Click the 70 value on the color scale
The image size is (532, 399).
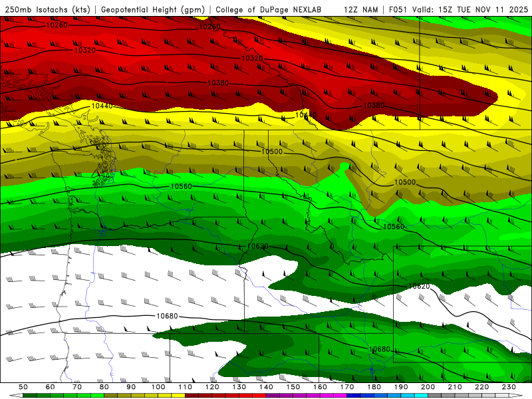(77, 387)
